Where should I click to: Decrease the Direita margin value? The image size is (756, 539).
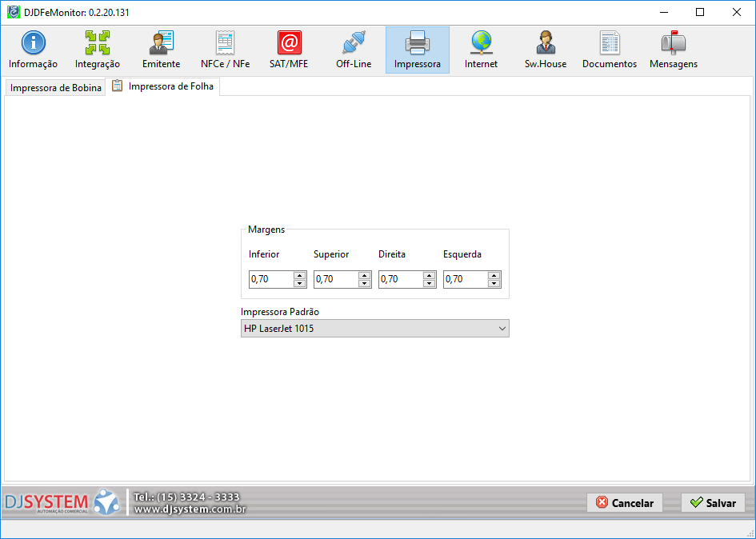tap(429, 283)
